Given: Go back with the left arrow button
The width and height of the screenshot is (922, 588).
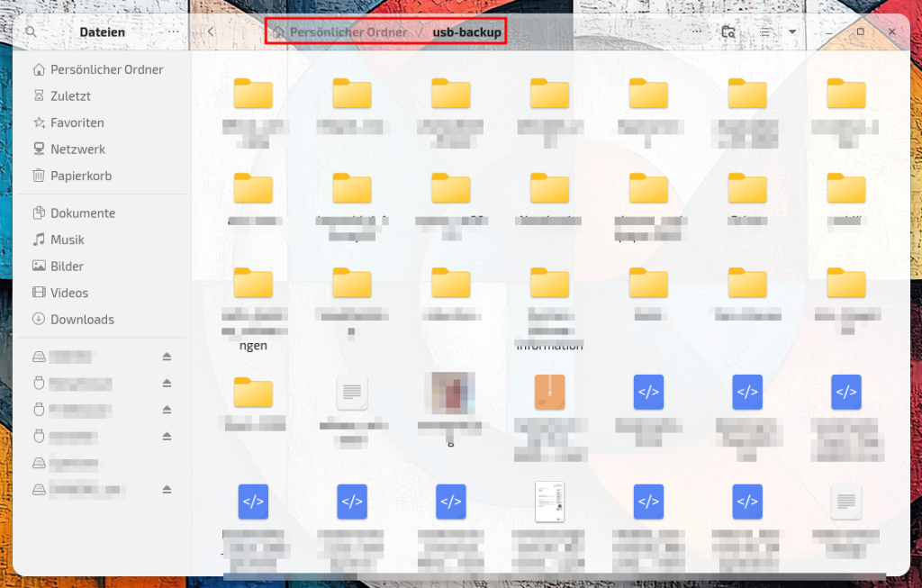Looking at the screenshot, I should (211, 32).
